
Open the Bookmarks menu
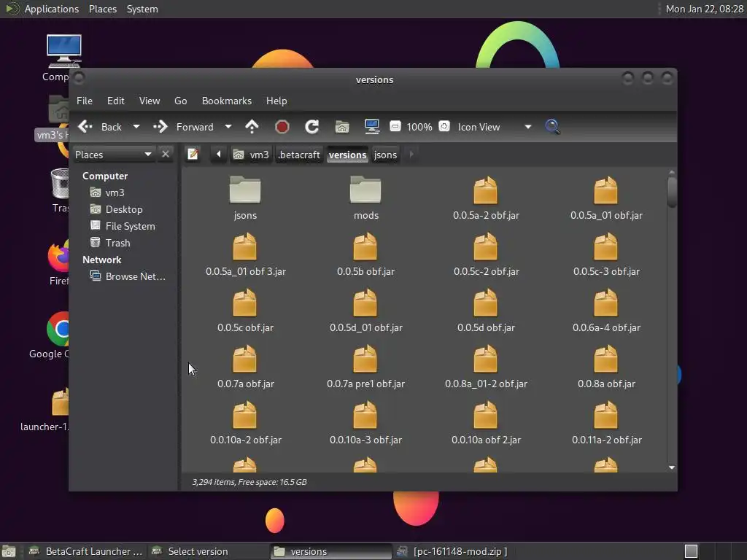click(226, 101)
